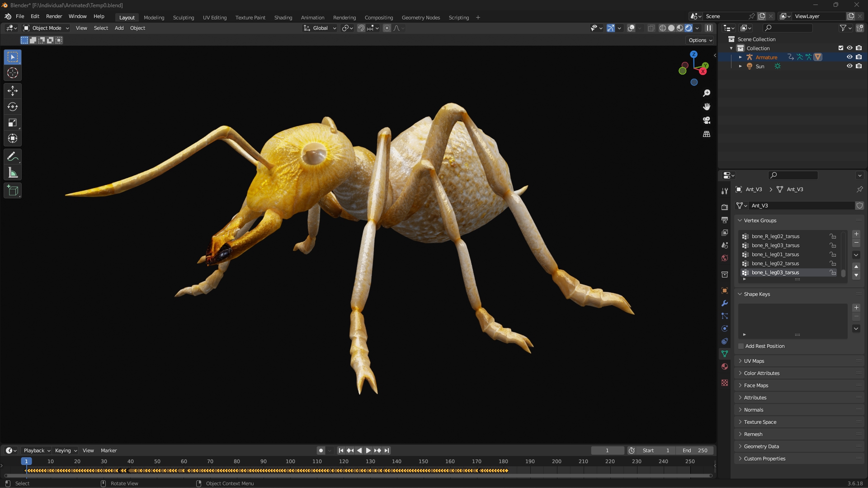Activate the Annotate tool
This screenshot has height=488, width=868.
(x=13, y=157)
